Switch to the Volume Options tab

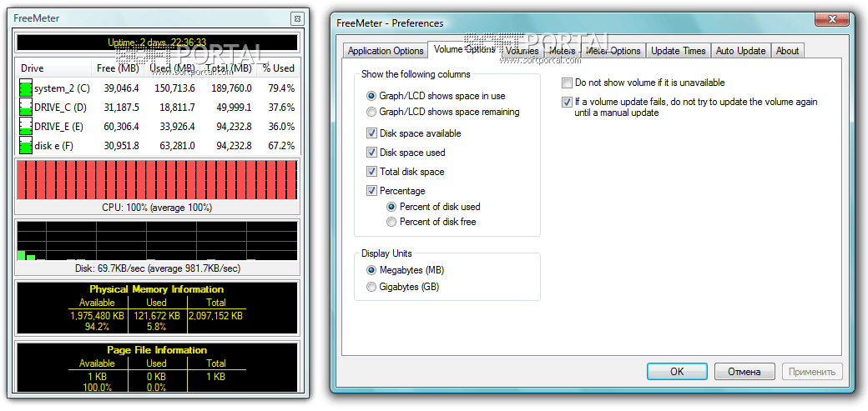(464, 49)
